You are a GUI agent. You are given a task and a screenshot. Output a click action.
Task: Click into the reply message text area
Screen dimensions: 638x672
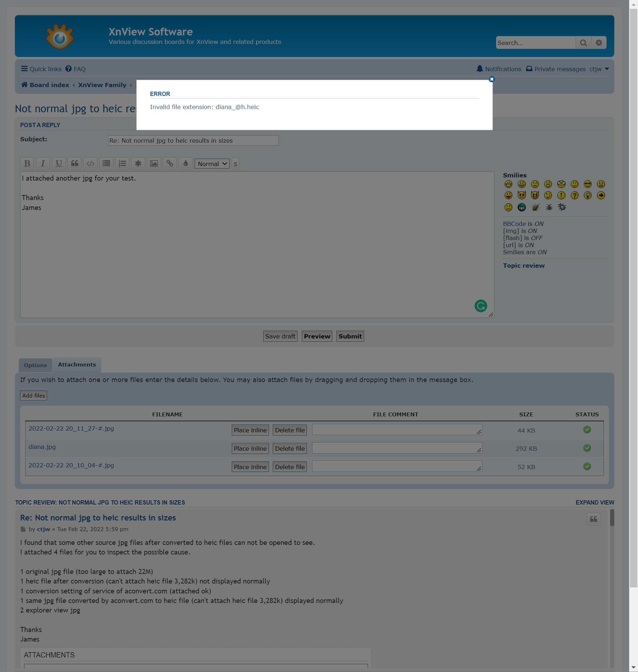[x=257, y=245]
